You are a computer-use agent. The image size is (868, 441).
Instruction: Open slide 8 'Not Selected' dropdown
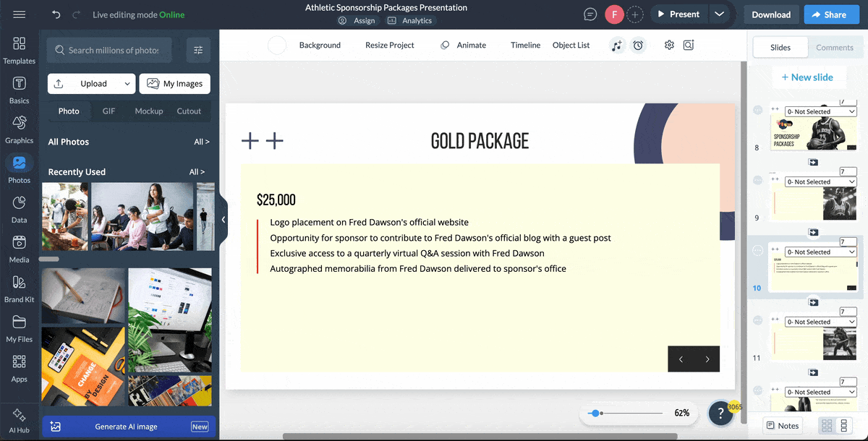(x=821, y=112)
